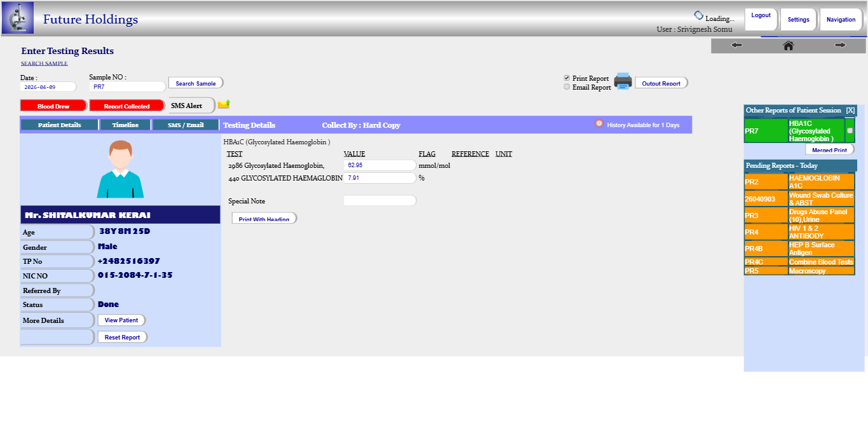Uncheck the Print Report checkbox
868x431 pixels.
[x=567, y=78]
